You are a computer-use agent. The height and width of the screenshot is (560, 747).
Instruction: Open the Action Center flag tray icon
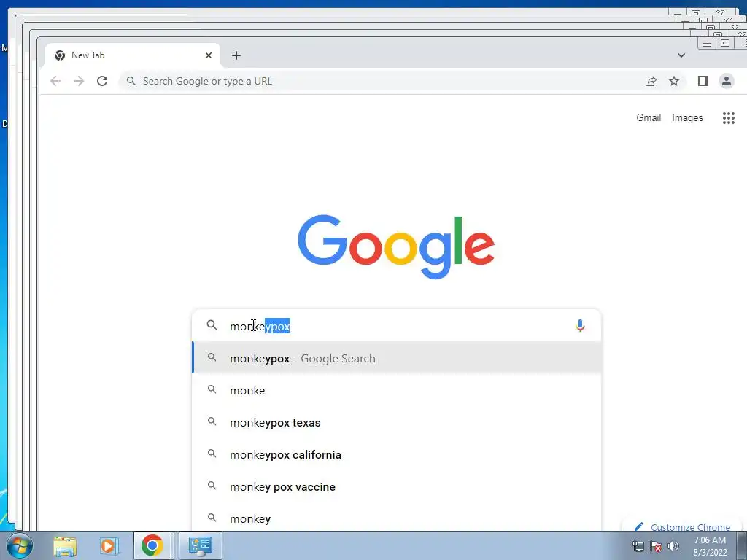click(x=656, y=546)
